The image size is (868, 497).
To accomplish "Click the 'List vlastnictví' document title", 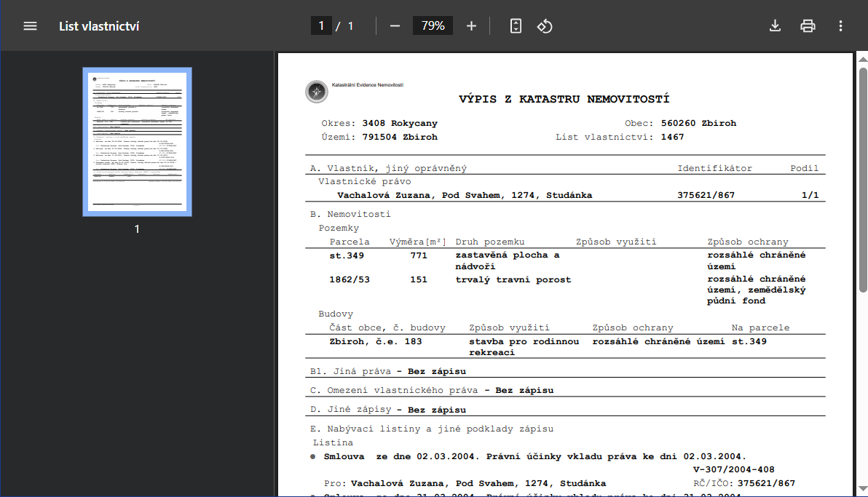I will click(99, 26).
